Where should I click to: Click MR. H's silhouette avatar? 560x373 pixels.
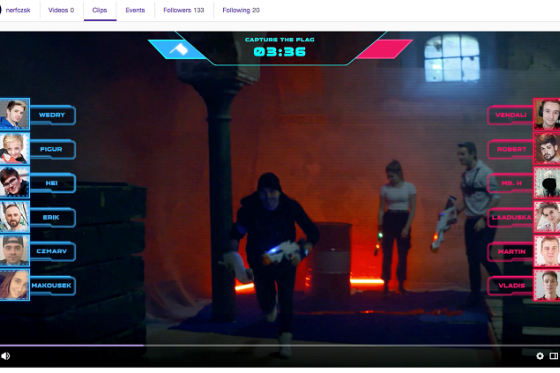tap(547, 183)
